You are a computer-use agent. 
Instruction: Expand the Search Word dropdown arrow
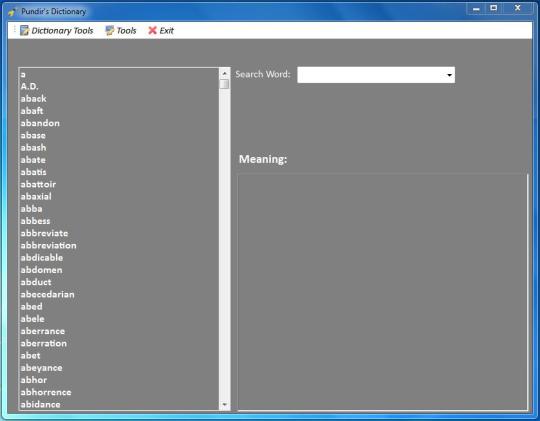tap(449, 75)
